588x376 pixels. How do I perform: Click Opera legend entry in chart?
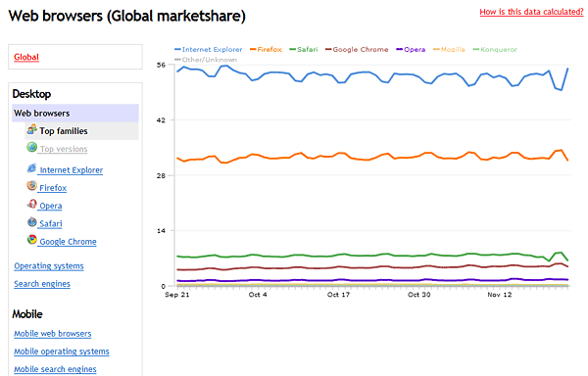click(411, 49)
